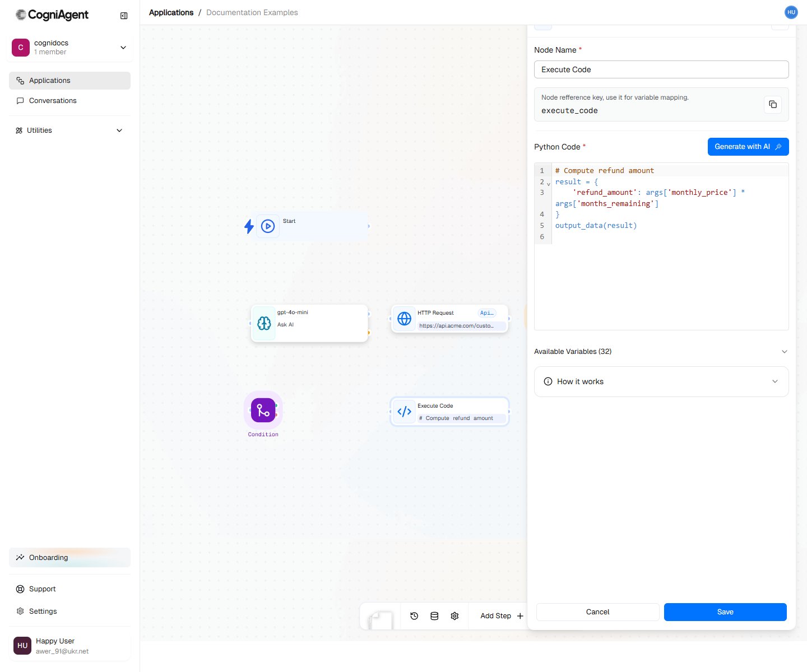Click the Utilities tools icon

[19, 130]
